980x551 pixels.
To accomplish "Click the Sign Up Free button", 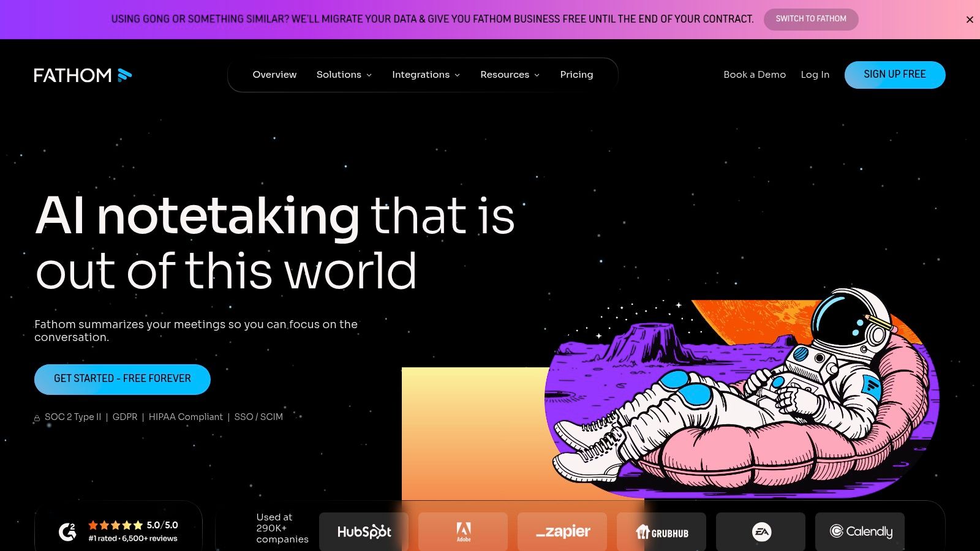I will click(x=895, y=75).
